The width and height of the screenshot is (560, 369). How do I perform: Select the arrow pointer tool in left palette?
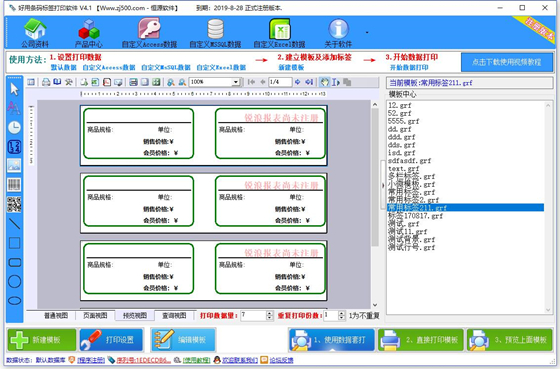14,89
